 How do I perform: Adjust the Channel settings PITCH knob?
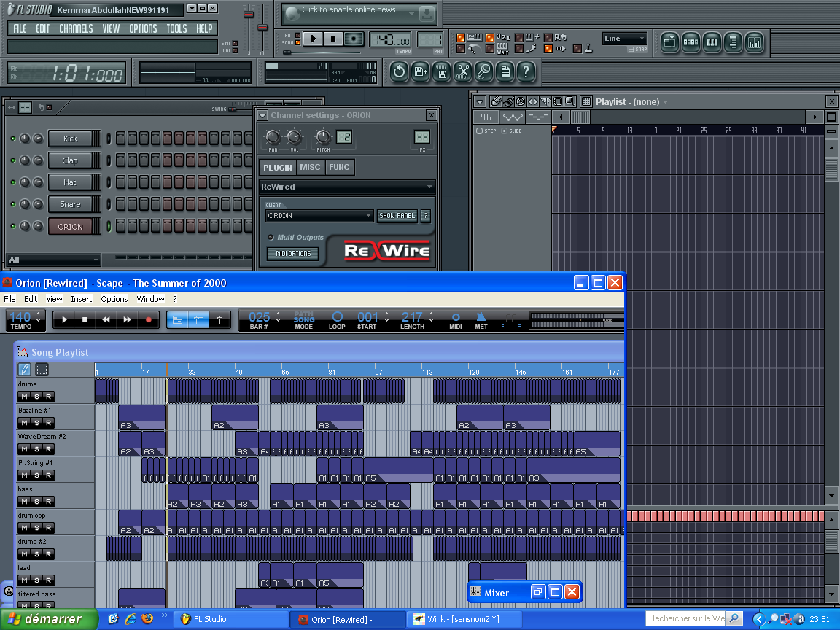pyautogui.click(x=323, y=137)
